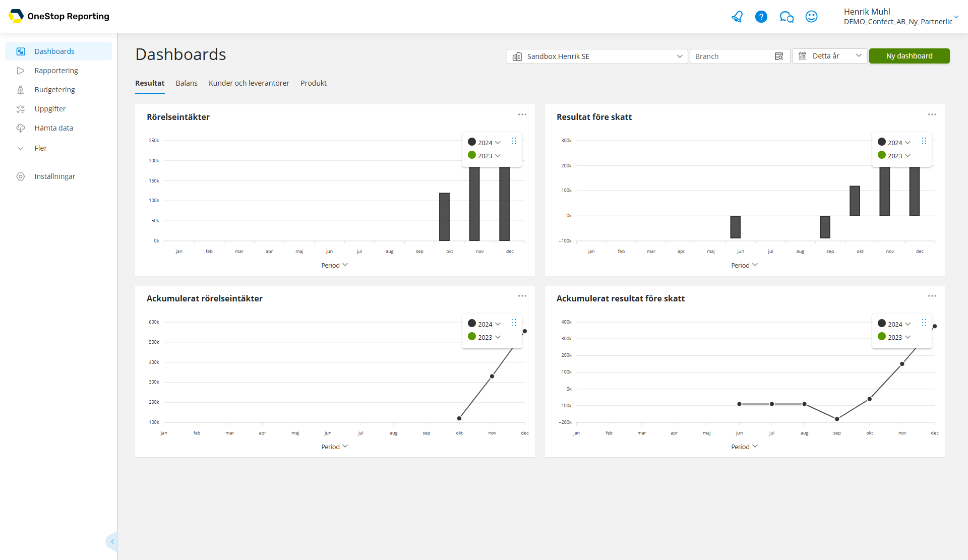Open three-dot menu on Rörelseintäkter chart
The image size is (968, 560).
522,114
